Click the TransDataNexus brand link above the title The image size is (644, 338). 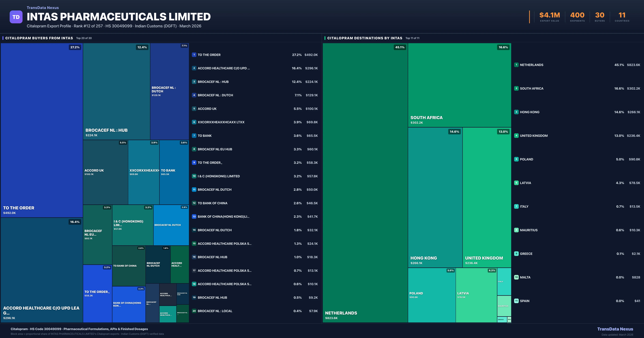coord(43,8)
